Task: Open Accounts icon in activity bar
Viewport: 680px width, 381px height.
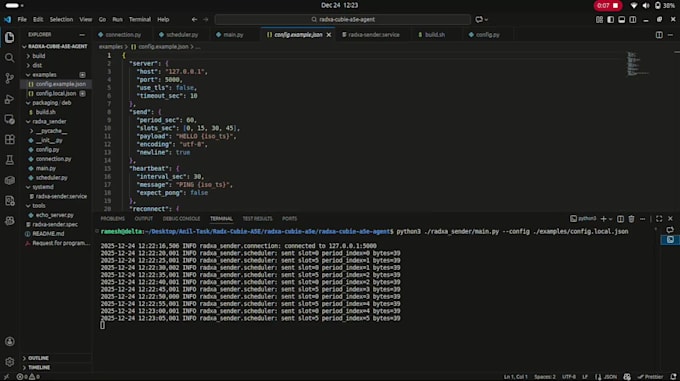Action: pyautogui.click(x=9, y=342)
